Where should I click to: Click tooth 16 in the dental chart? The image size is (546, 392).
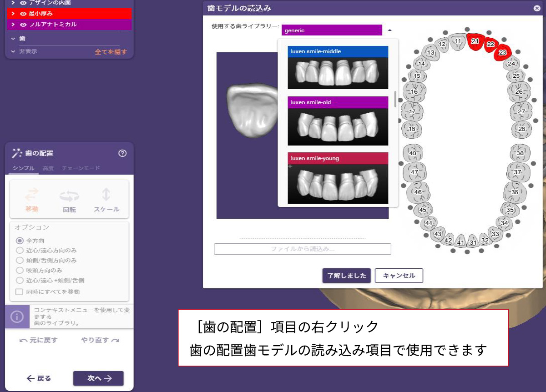click(414, 91)
